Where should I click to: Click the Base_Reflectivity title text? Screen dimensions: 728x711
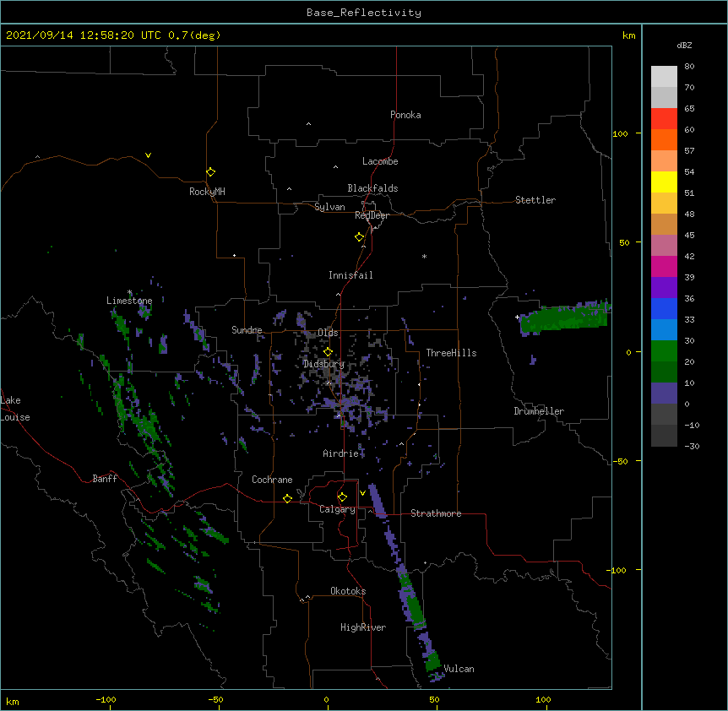coord(364,13)
